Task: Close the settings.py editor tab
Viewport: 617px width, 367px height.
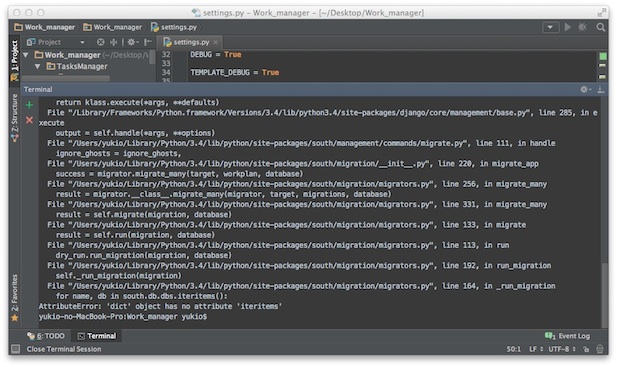Action: [216, 42]
